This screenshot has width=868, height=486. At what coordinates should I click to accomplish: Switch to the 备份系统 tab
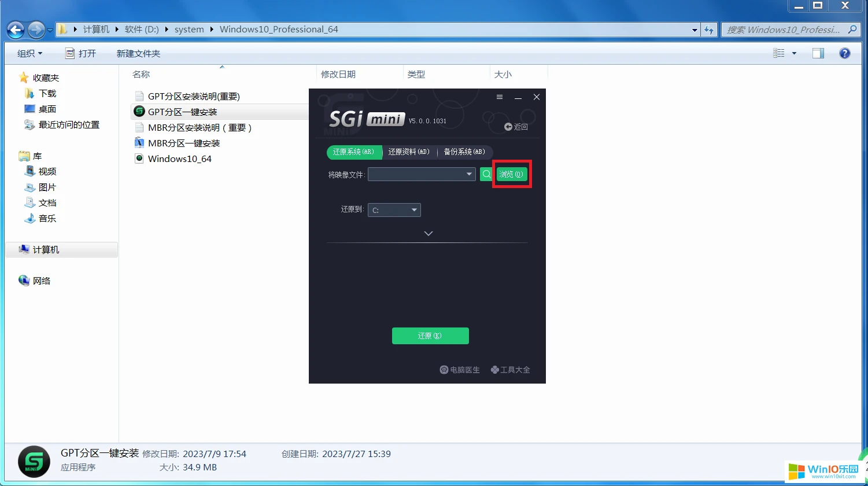click(x=465, y=152)
